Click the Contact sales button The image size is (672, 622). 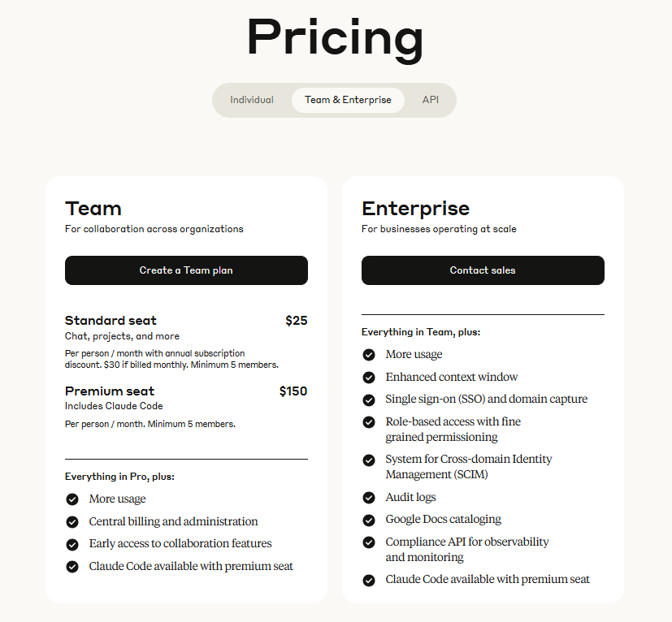[483, 270]
